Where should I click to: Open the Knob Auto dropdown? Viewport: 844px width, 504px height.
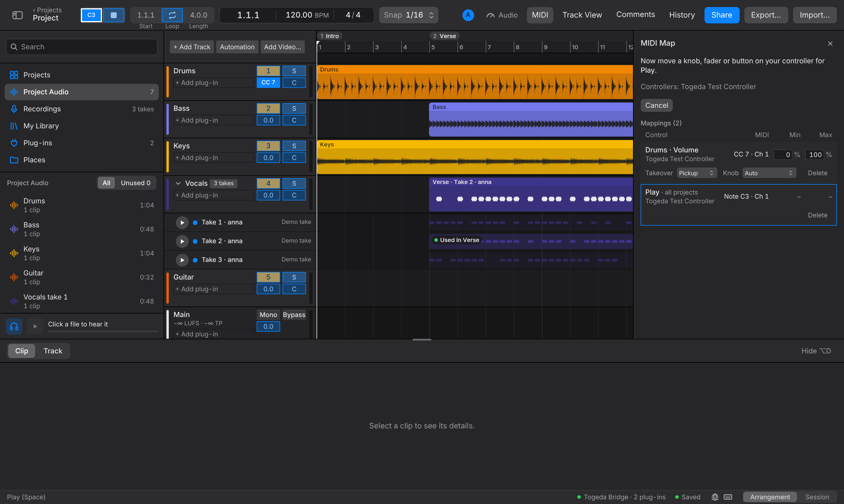[x=769, y=173]
